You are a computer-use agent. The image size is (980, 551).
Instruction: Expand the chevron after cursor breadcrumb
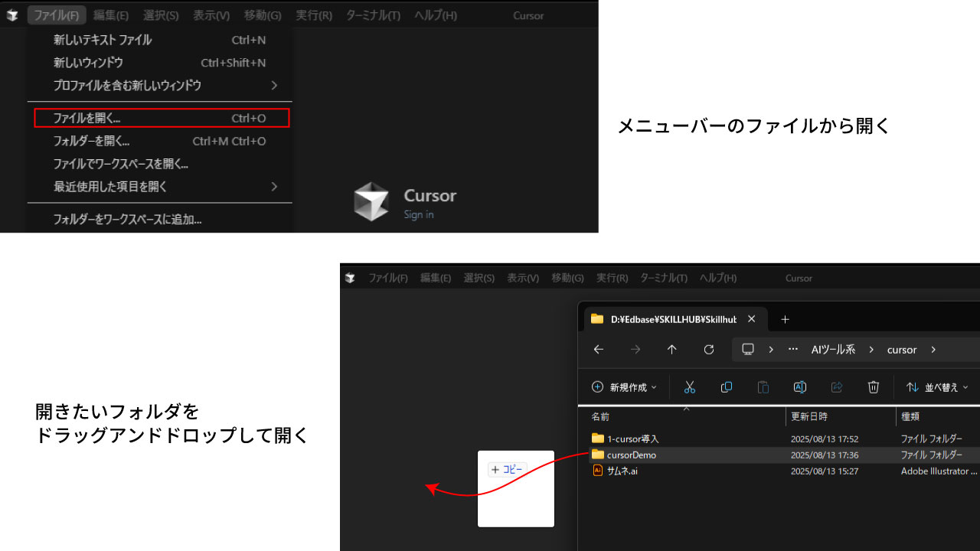tap(933, 349)
